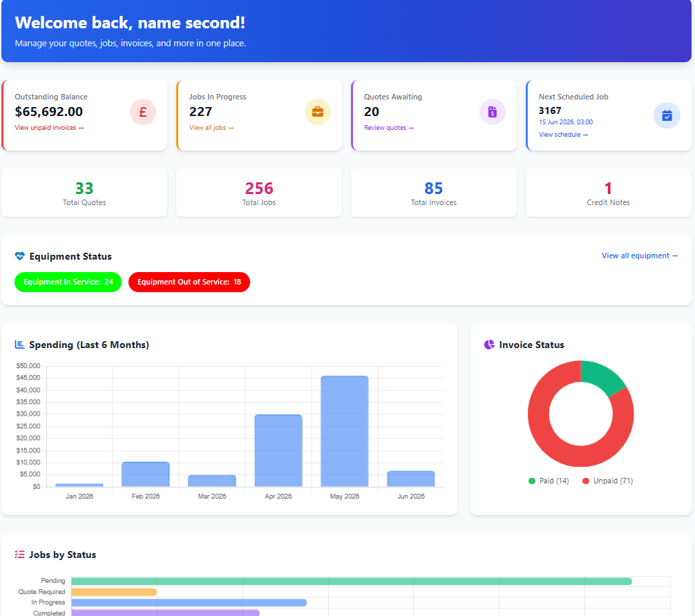The image size is (695, 616).
Task: Open the 85 Total Invoices card
Action: (433, 193)
